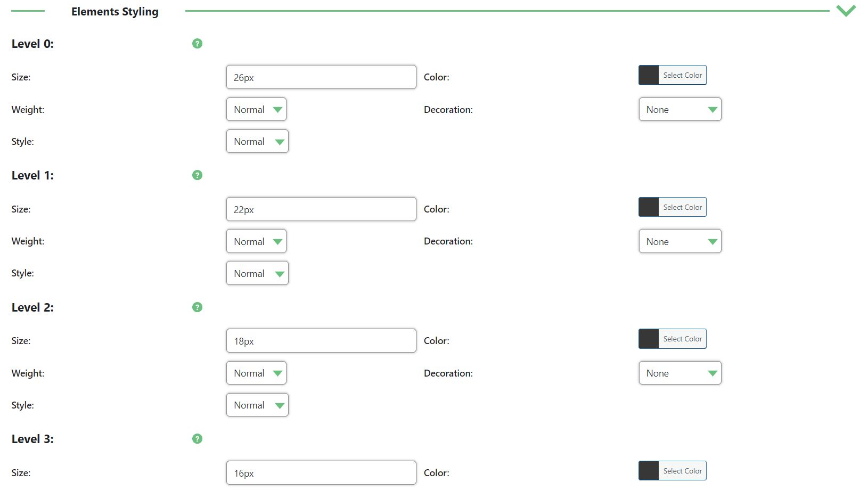The image size is (868, 490).
Task: Click the Level 1: heading
Action: click(x=32, y=175)
